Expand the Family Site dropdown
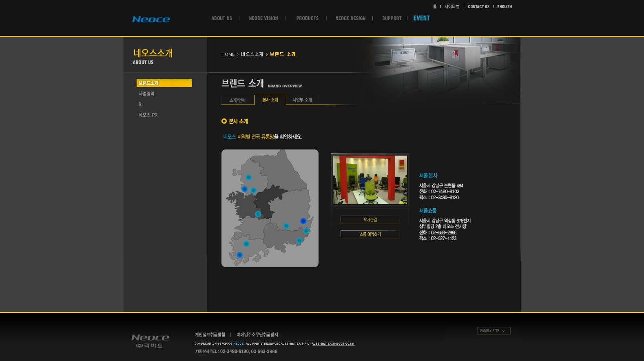Image resolution: width=644 pixels, height=361 pixels. [494, 331]
